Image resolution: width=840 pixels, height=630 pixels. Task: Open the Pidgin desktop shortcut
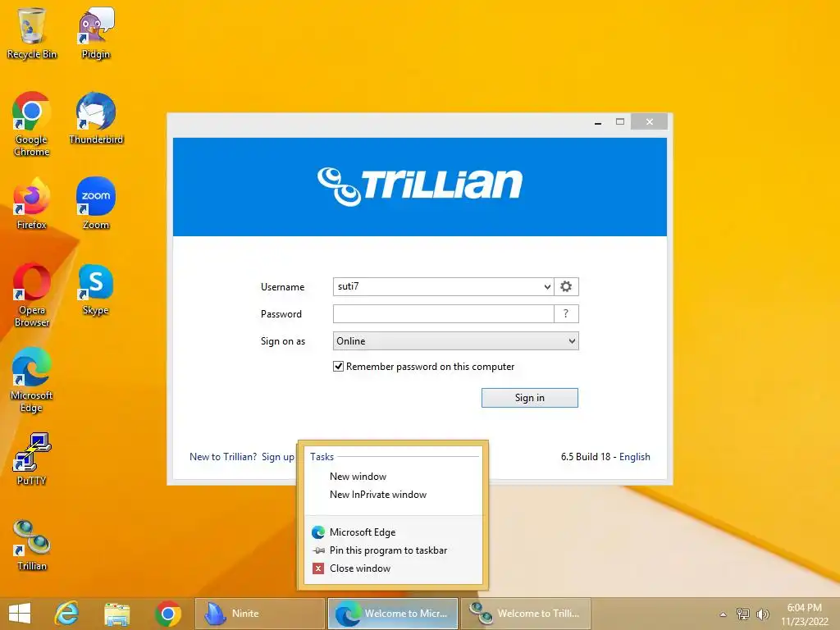click(96, 33)
